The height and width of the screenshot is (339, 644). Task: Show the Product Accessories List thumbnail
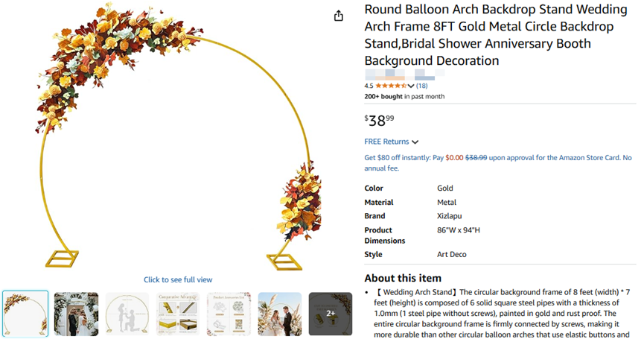click(229, 314)
